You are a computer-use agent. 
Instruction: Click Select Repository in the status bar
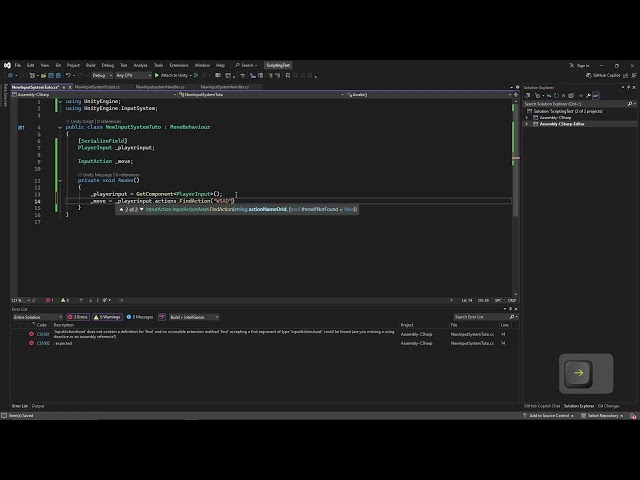[x=603, y=416]
